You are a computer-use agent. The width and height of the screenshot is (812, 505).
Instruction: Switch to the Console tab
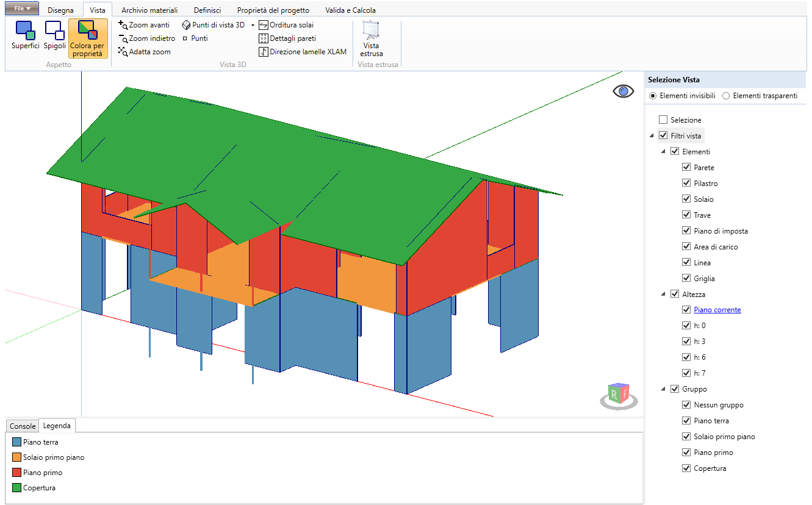click(x=23, y=426)
